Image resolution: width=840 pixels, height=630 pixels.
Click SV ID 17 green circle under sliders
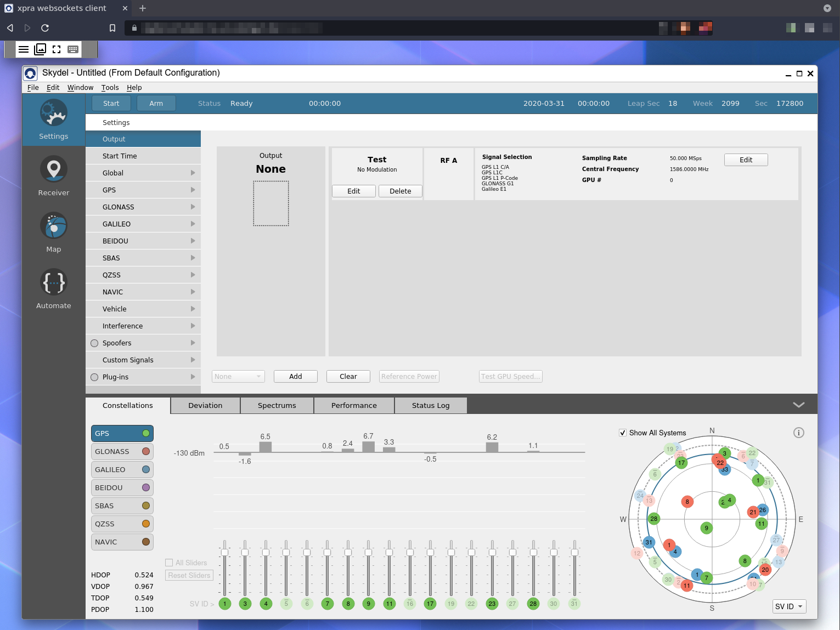pos(430,604)
